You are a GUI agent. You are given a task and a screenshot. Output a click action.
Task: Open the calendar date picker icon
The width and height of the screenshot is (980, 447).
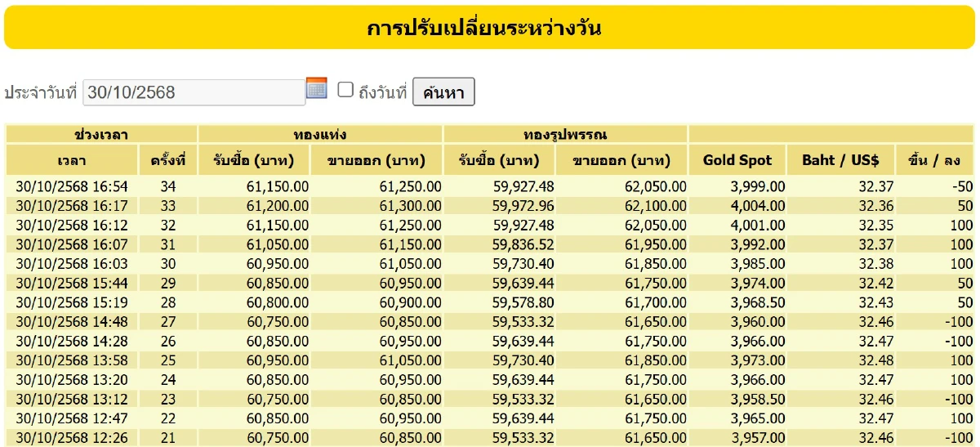[316, 88]
